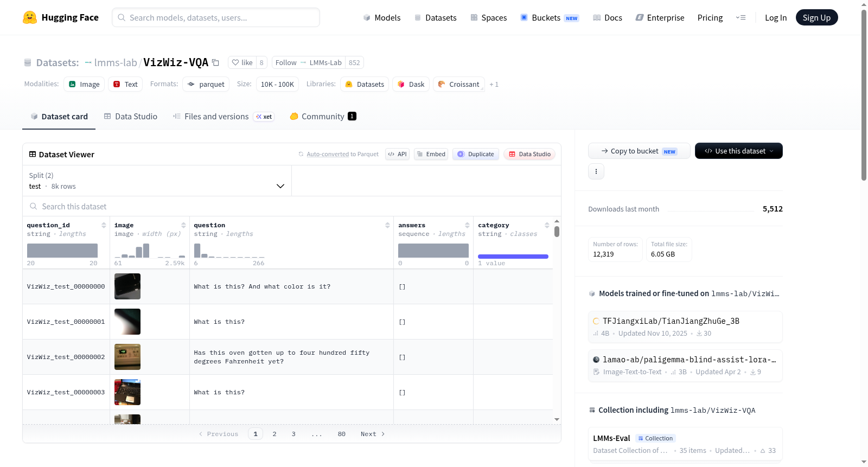Open Enterprise navigation item
Screen dimensions: 868x467
pyautogui.click(x=660, y=17)
